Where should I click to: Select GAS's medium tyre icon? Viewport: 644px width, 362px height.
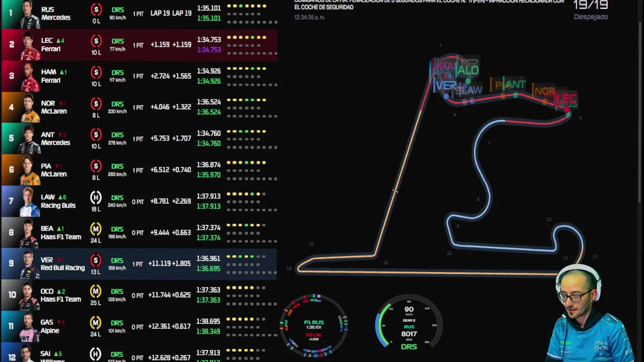(96, 323)
